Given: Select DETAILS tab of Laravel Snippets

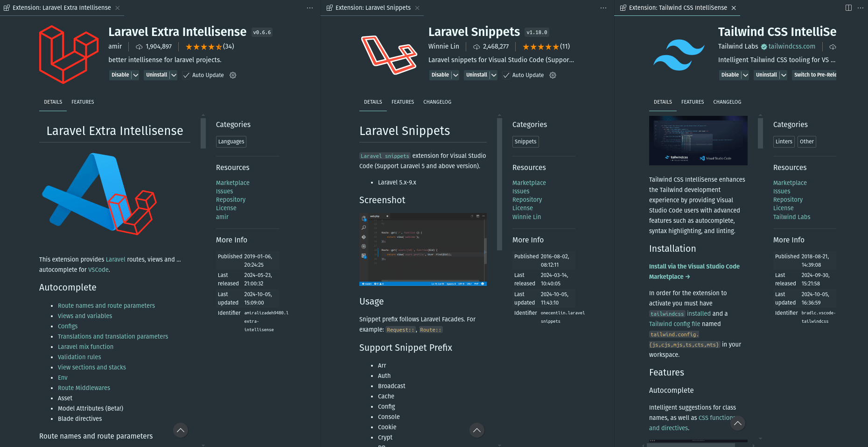Looking at the screenshot, I should pyautogui.click(x=373, y=102).
